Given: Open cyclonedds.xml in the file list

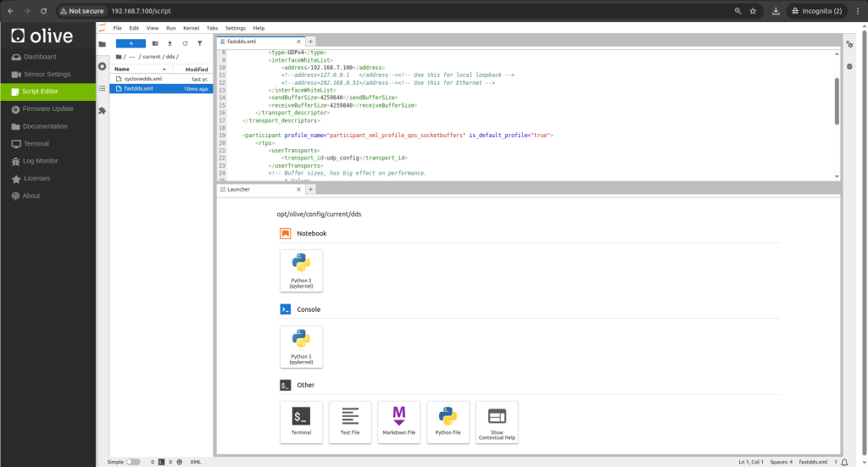Looking at the screenshot, I should pyautogui.click(x=143, y=79).
